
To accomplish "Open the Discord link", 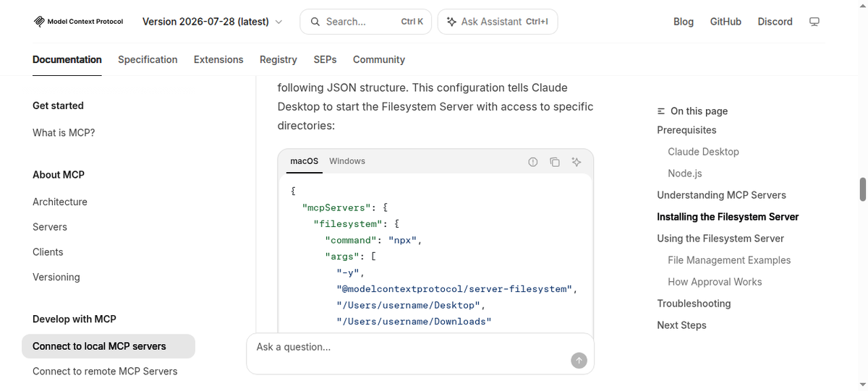I will coord(775,22).
